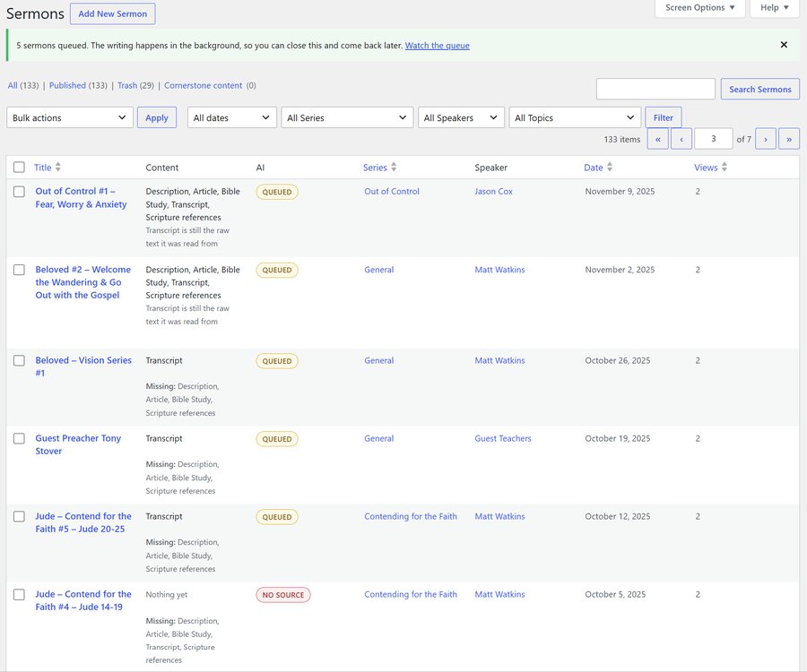This screenshot has height=672, width=807.
Task: Click QUEUED badge for Beloved #2 sermon
Action: click(x=277, y=270)
